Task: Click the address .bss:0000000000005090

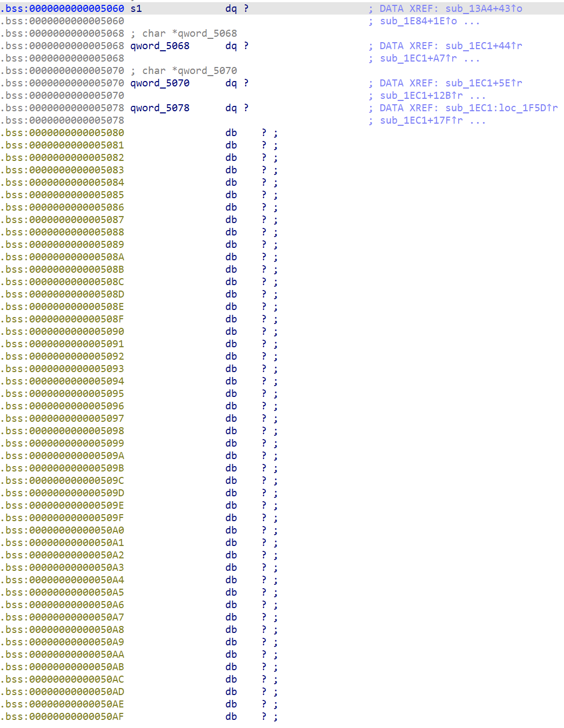Action: (x=63, y=332)
